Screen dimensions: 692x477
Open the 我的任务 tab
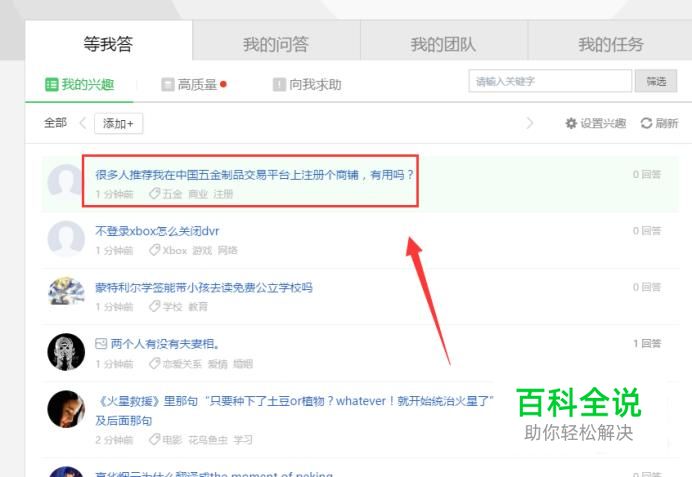coord(611,41)
